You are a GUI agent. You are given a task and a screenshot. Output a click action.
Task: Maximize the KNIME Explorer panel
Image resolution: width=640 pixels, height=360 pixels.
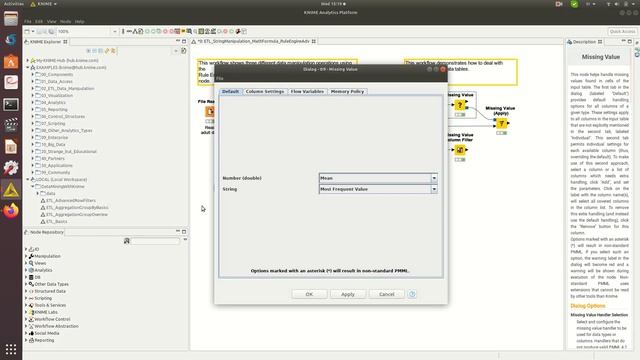point(184,41)
